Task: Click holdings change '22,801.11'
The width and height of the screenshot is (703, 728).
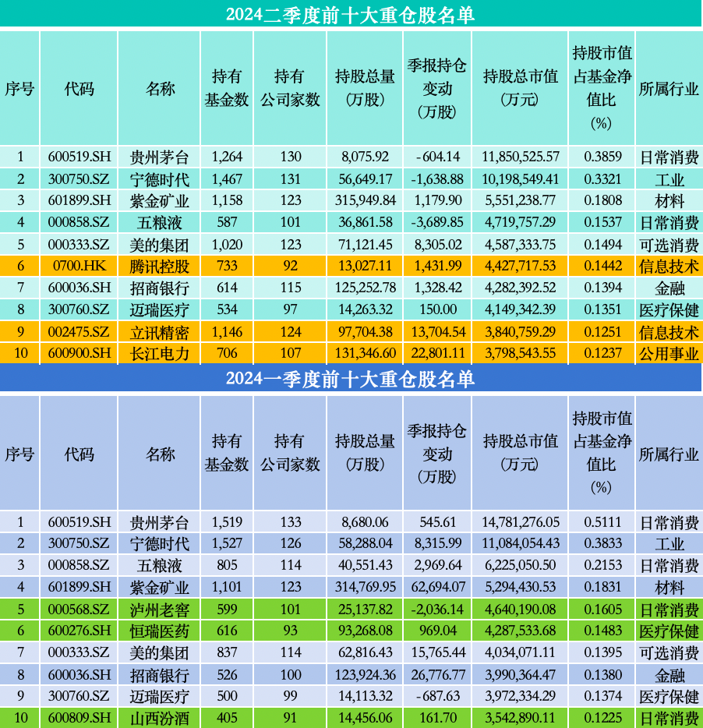Action: [x=438, y=353]
